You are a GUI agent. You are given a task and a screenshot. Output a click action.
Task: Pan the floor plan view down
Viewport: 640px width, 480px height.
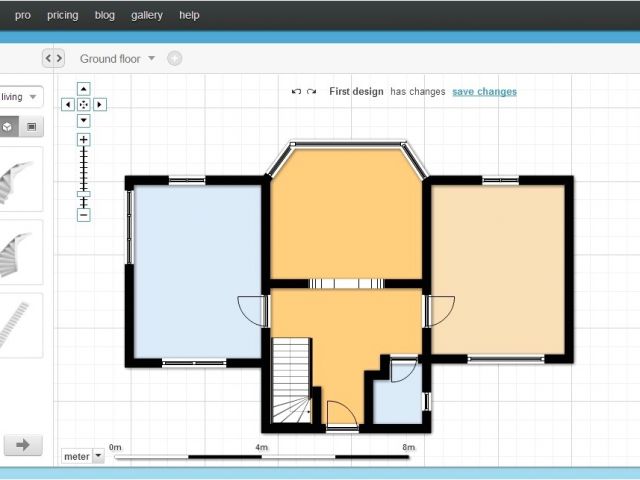(84, 120)
